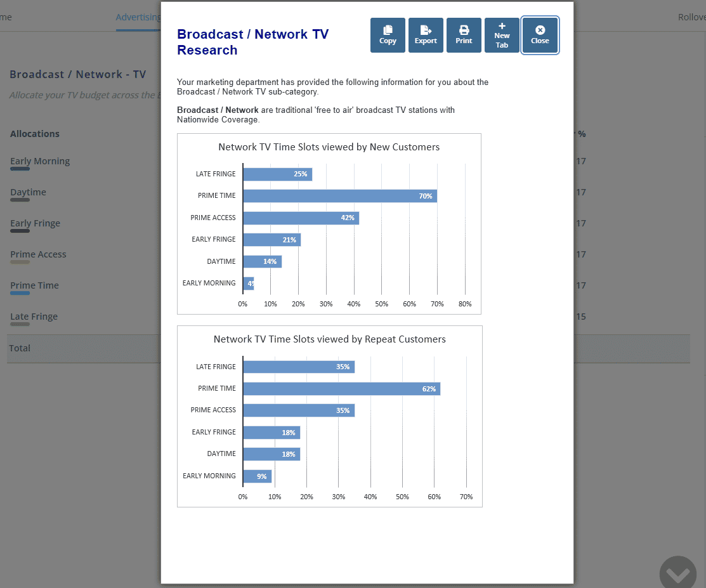The image size is (706, 588).
Task: Print the Broadcast TV research
Action: [x=464, y=35]
